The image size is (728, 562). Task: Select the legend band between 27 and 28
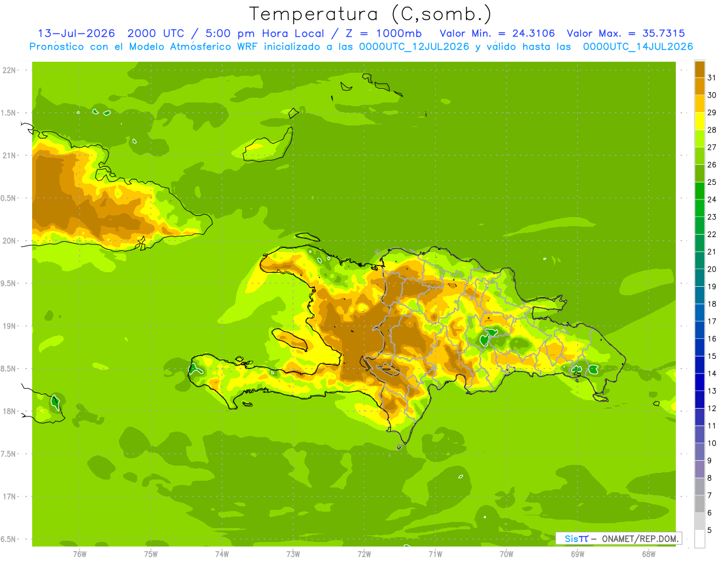(699, 138)
